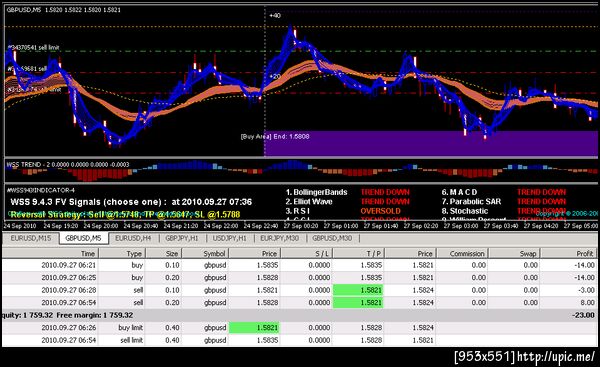Sort by the Profit column header

569,253
